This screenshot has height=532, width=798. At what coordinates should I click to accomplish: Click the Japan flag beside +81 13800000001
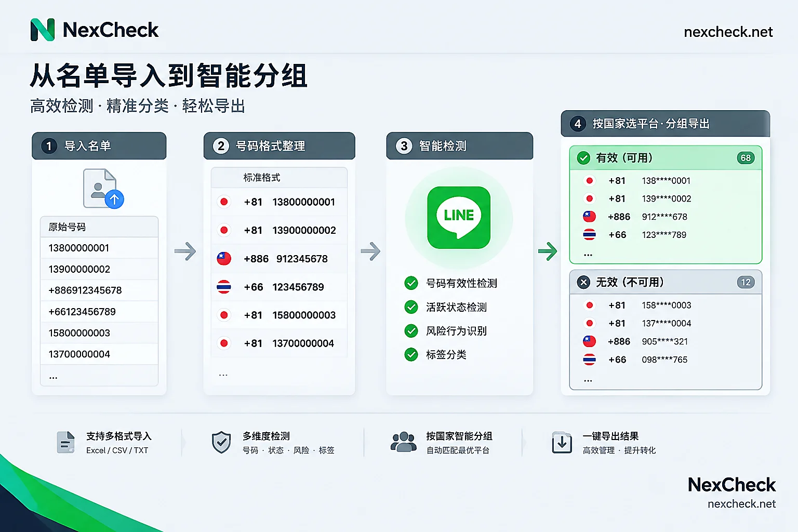224,202
